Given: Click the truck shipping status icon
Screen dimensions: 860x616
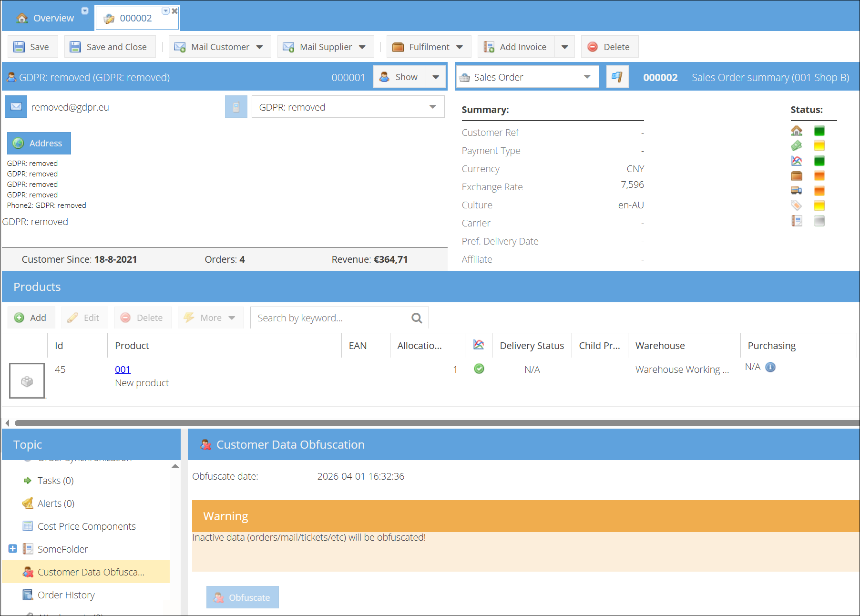Looking at the screenshot, I should [797, 191].
